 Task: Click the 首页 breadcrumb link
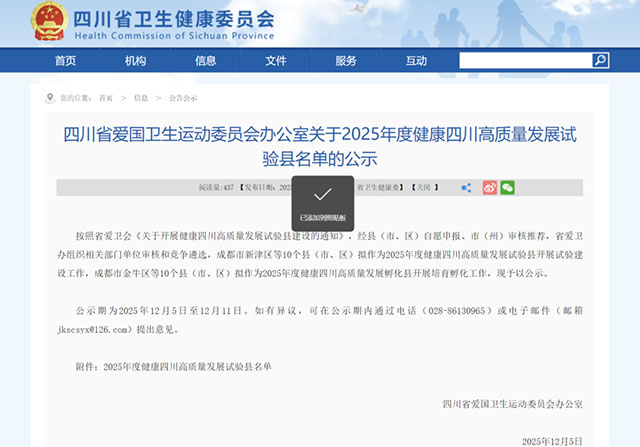[x=106, y=98]
